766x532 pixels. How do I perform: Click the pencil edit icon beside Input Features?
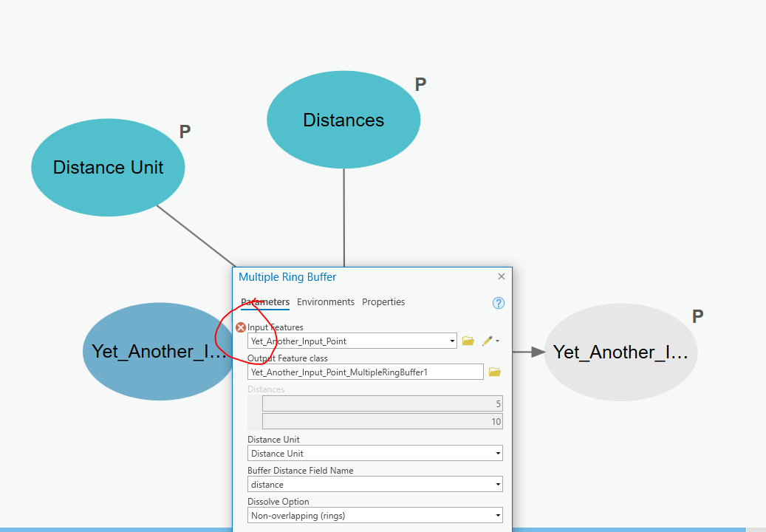[x=486, y=341]
